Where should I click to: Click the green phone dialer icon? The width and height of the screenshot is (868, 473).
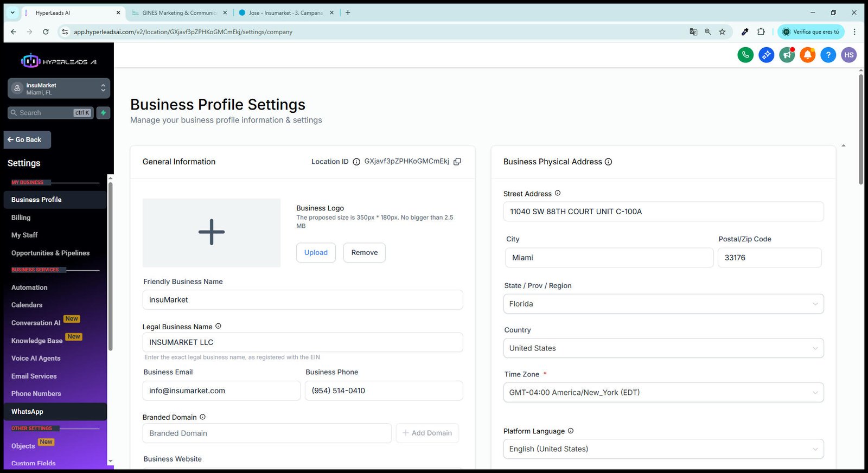click(745, 55)
